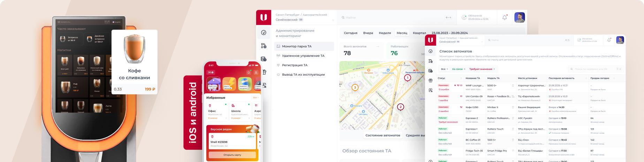Click 'Требует внимание' link in the Espresso-2 row
The image size is (644, 162).
[448, 122]
